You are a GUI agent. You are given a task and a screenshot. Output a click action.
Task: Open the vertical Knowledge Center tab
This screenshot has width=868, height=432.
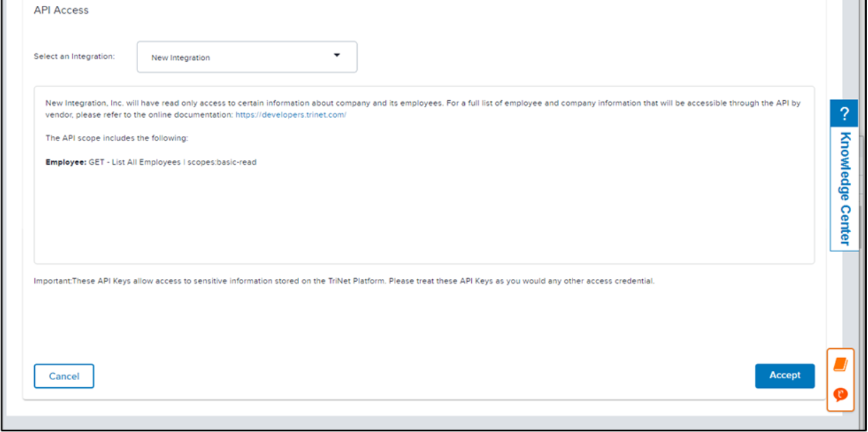[845, 188]
